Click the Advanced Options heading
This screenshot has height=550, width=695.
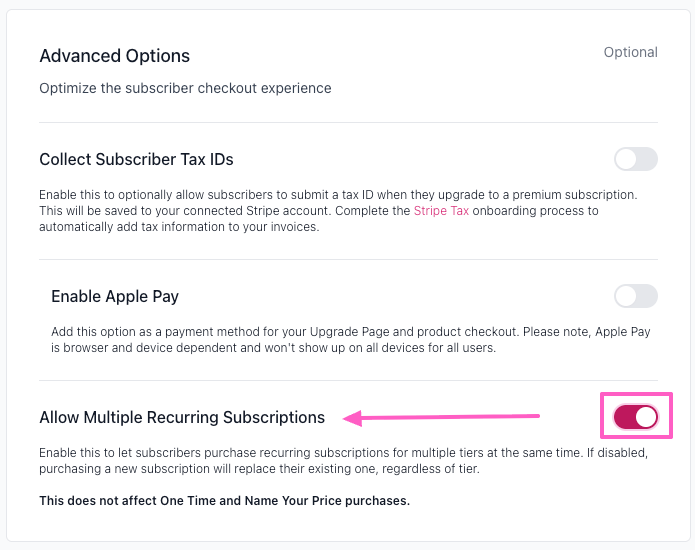114,56
